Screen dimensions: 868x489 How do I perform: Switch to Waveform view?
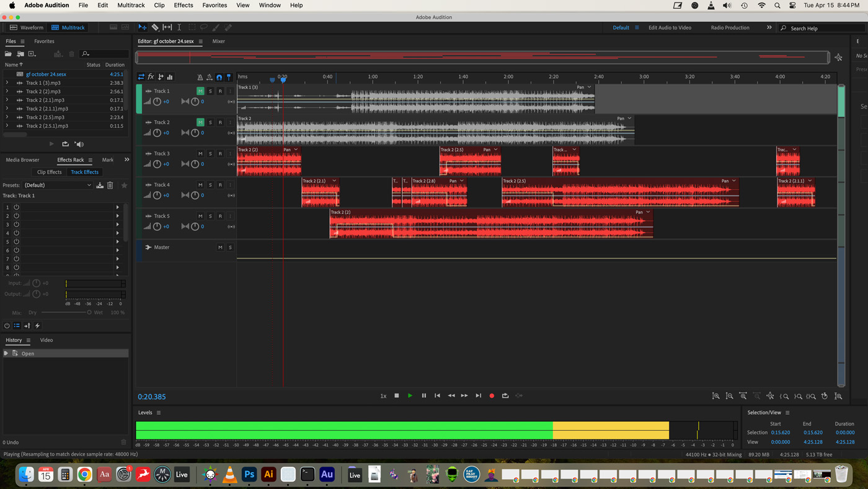point(27,27)
